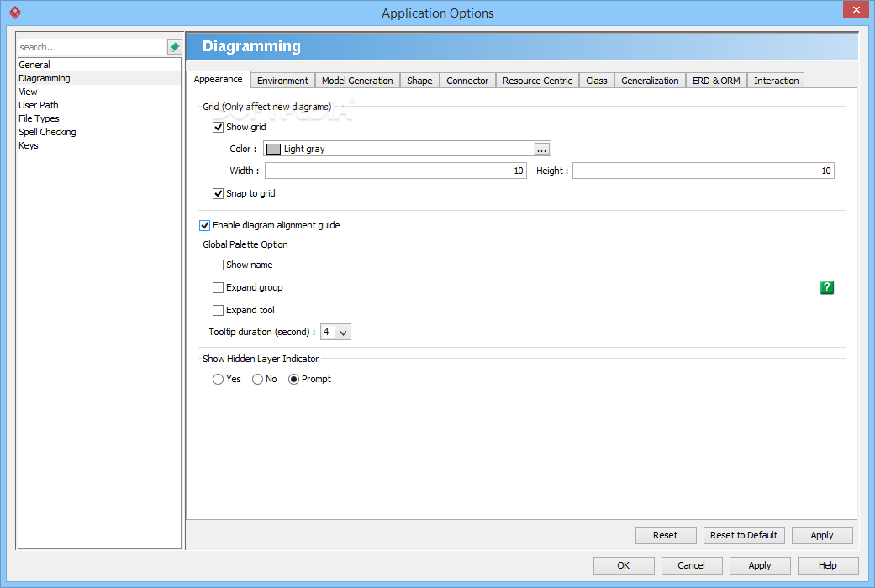Screen dimensions: 875x588
Task: Enable the Expand tool checkbox
Action: (x=219, y=310)
